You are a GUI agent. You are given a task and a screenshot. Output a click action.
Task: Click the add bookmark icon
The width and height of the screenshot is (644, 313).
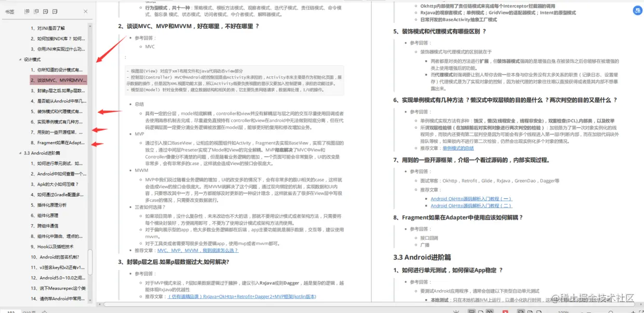pyautogui.click(x=45, y=11)
